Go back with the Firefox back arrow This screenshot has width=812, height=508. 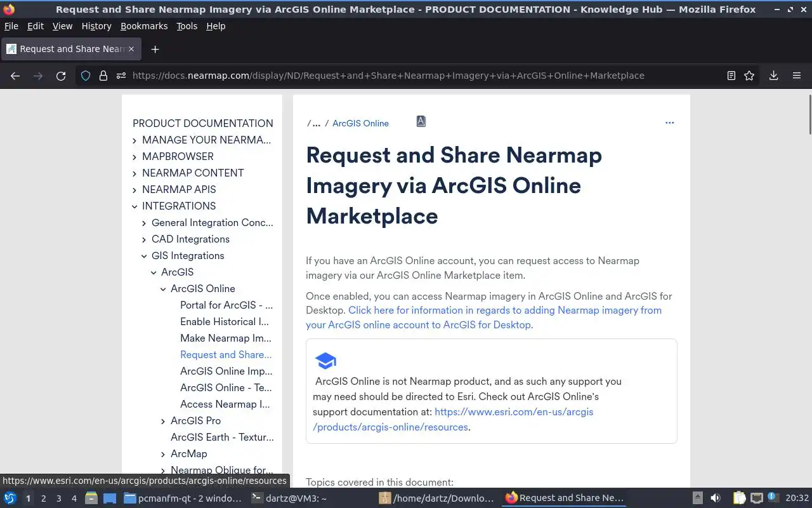click(x=15, y=76)
